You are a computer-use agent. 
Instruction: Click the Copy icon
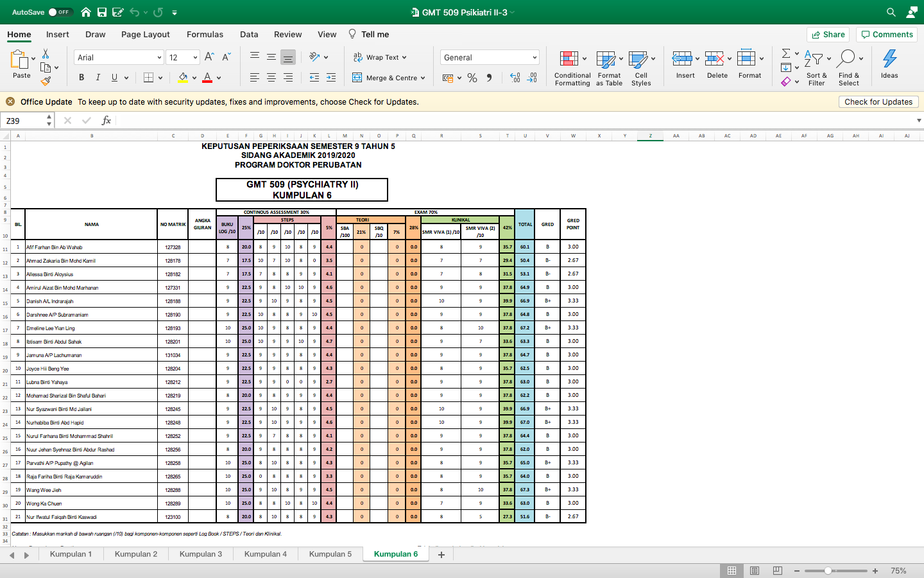(x=46, y=67)
